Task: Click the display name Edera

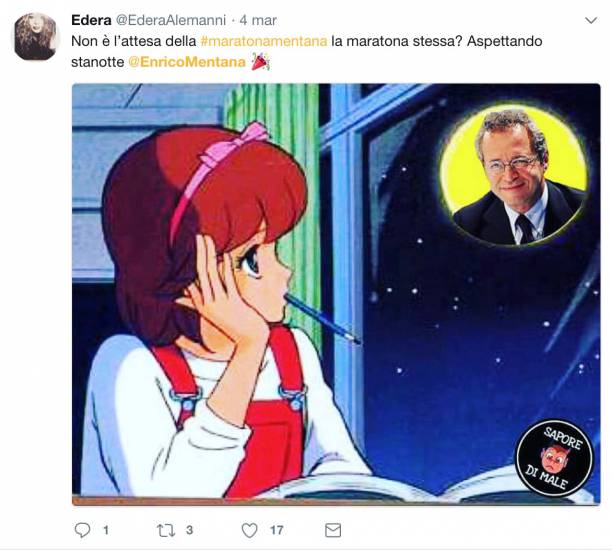Action: click(x=91, y=20)
